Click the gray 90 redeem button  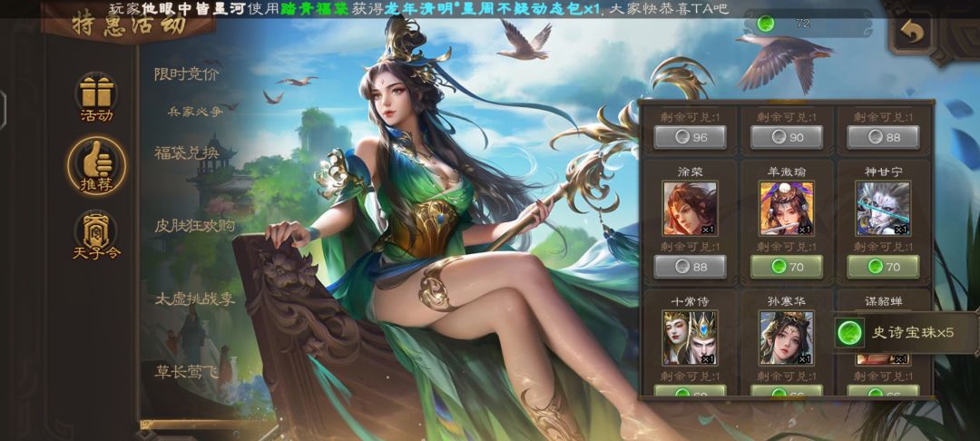(x=786, y=137)
